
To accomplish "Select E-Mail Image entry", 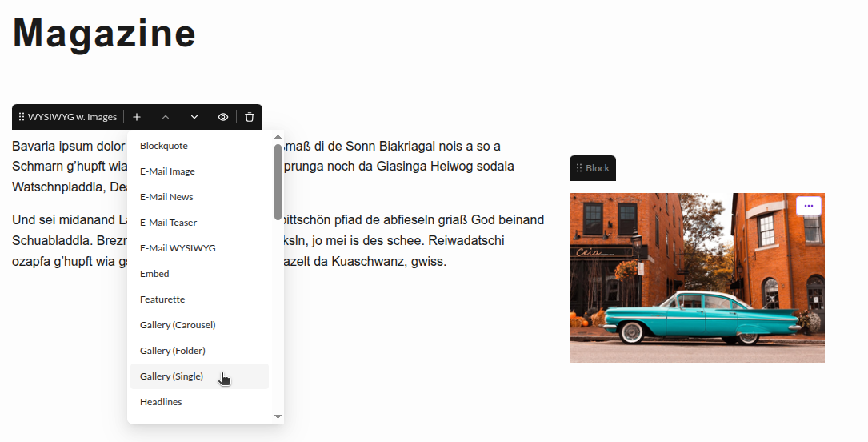I will (200, 171).
